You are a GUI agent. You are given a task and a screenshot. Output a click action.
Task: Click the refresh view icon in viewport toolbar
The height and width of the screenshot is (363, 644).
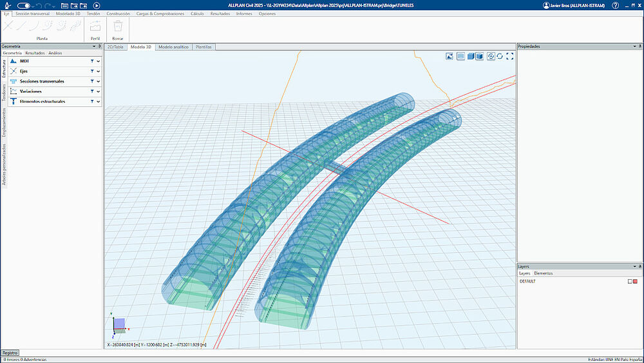coord(500,56)
